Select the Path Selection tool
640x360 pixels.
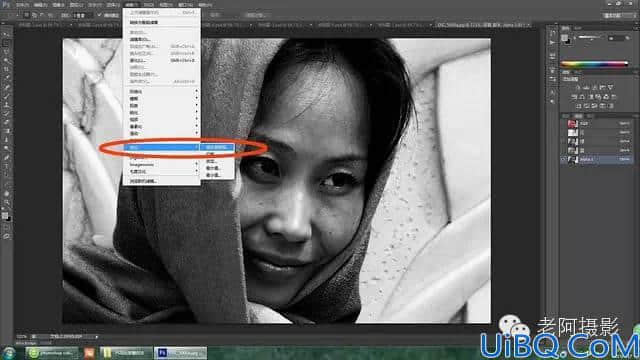coord(6,176)
